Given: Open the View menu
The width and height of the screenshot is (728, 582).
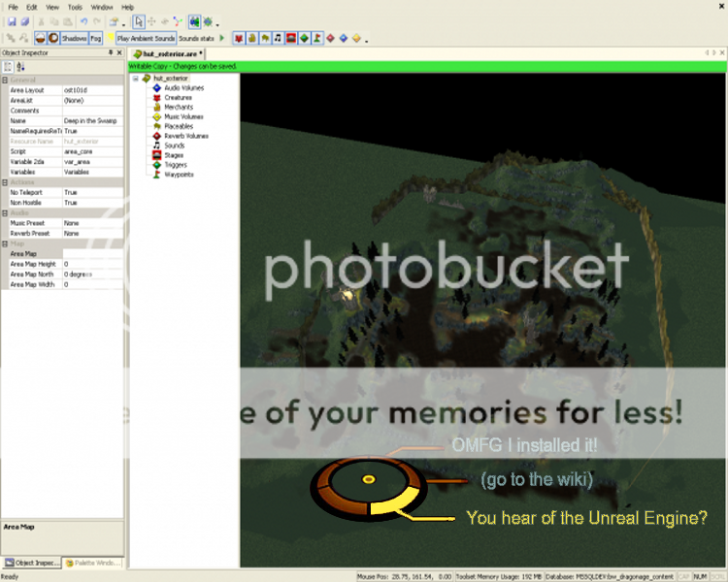Looking at the screenshot, I should click(52, 7).
